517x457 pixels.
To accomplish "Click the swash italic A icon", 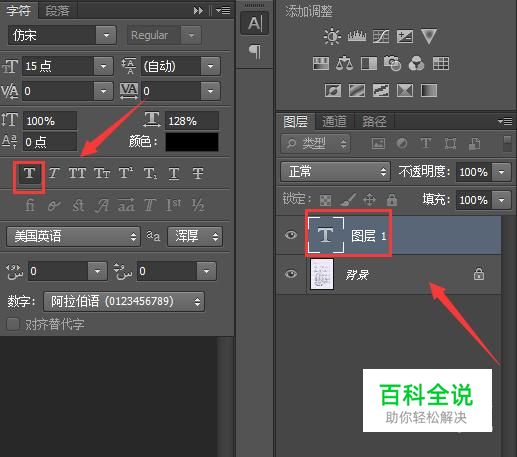I will coord(102,205).
